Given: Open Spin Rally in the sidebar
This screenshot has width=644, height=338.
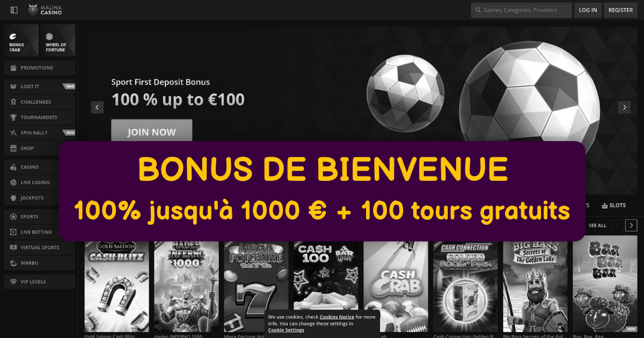Looking at the screenshot, I should [x=40, y=133].
